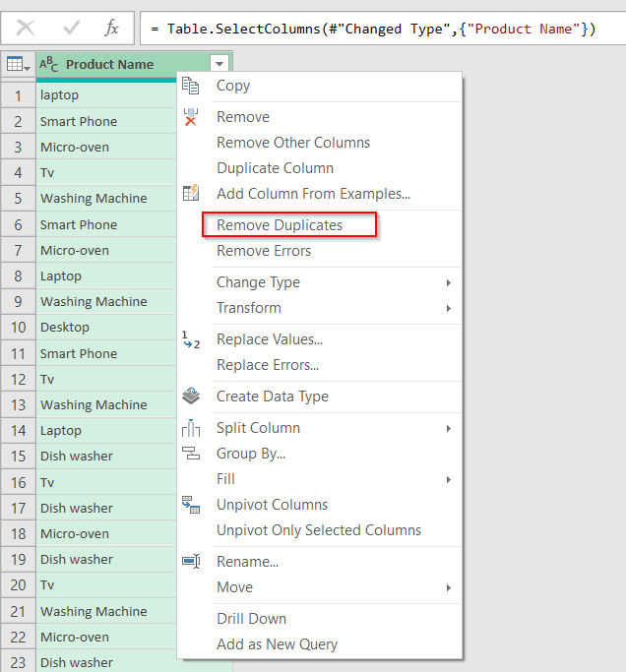Click the formula bar cancel X icon

26,29
